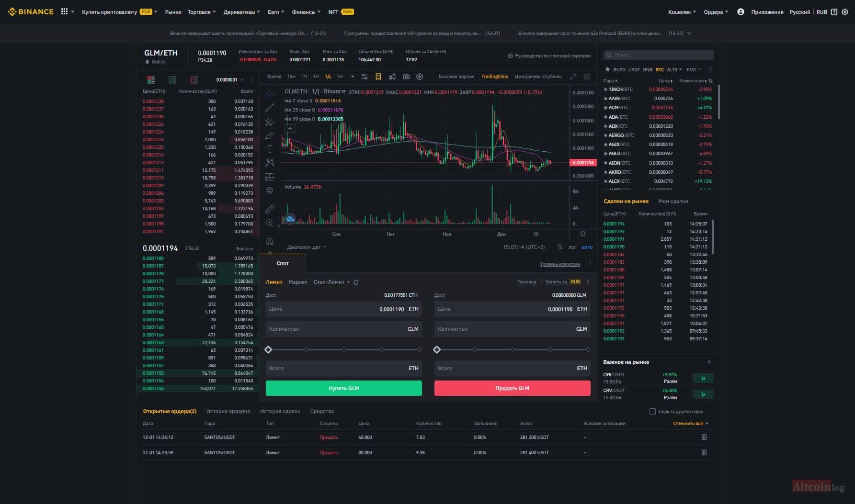Click the red Sell GLM button
The height and width of the screenshot is (504, 855).
pyautogui.click(x=512, y=388)
